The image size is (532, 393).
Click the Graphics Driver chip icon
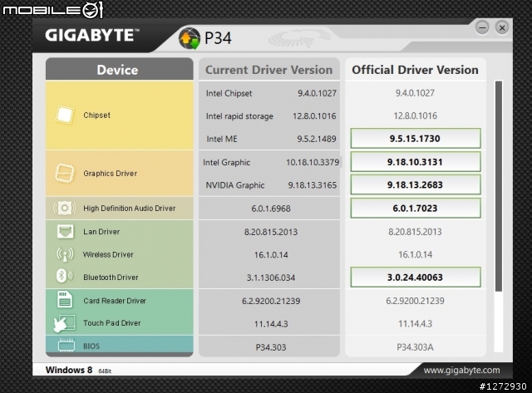pyautogui.click(x=65, y=174)
